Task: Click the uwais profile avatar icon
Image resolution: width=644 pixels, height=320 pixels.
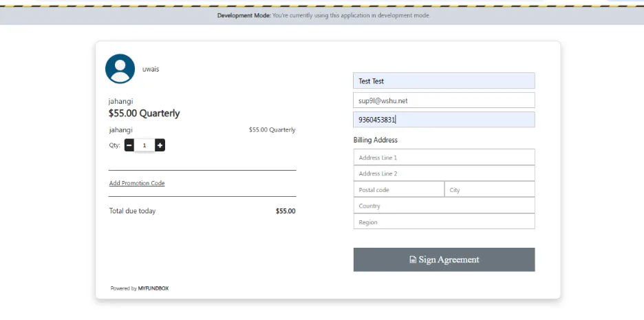Action: click(x=120, y=69)
